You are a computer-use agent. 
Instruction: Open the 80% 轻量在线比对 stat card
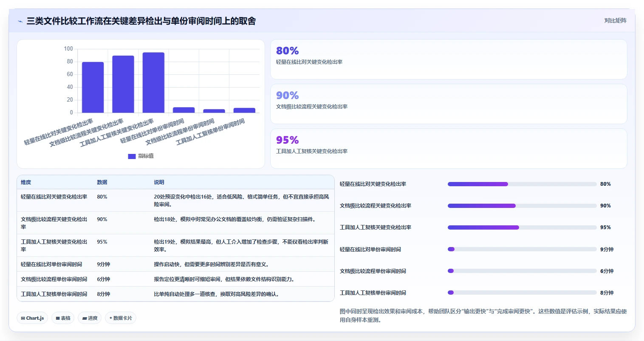[x=449, y=59]
